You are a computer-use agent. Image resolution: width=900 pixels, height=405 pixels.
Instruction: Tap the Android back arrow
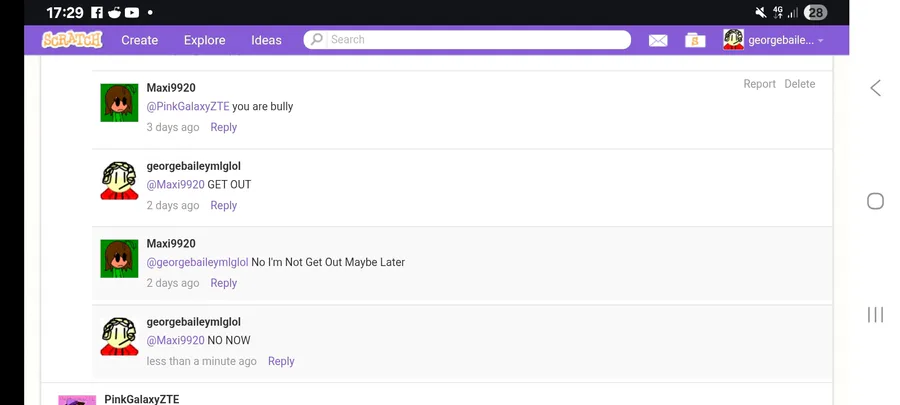875,88
